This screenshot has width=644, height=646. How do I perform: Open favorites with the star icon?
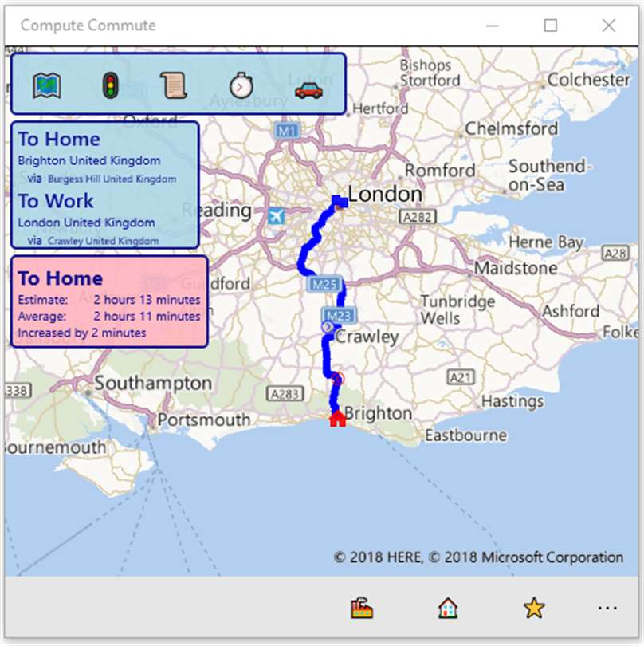click(x=534, y=608)
